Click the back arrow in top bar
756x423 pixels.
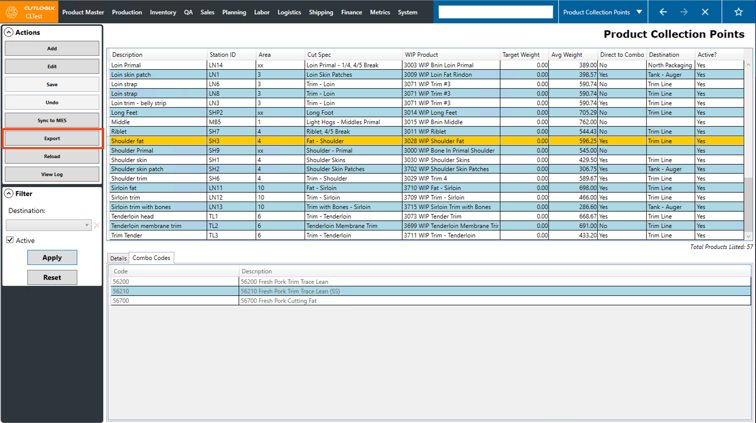663,12
